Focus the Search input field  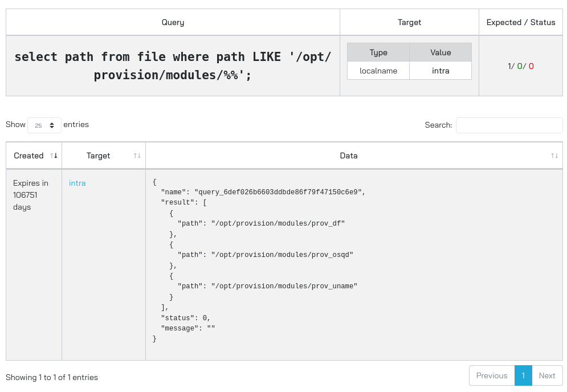[509, 125]
